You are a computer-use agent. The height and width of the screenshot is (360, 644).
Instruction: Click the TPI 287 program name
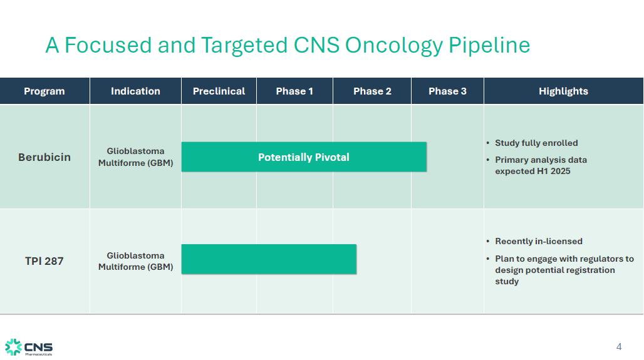point(44,261)
